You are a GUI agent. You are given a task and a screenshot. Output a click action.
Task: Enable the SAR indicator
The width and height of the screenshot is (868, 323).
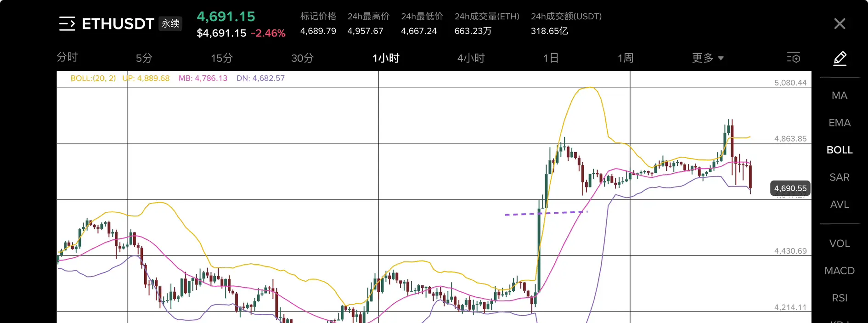coord(840,177)
